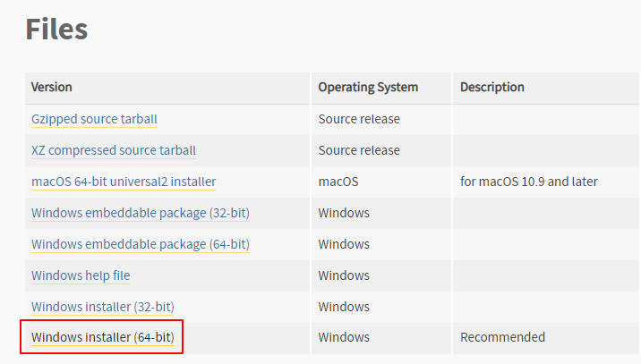The height and width of the screenshot is (364, 641).
Task: Click Windows cell in the 64-bit installer row
Action: click(344, 337)
